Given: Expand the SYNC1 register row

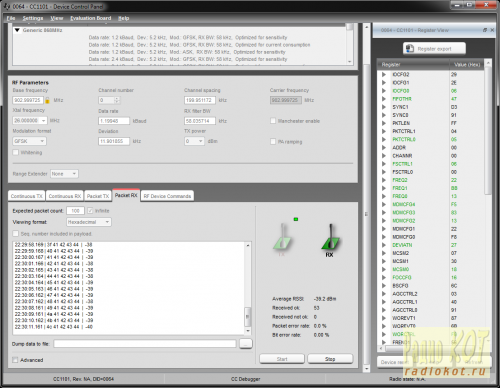Looking at the screenshot, I should 384,107.
